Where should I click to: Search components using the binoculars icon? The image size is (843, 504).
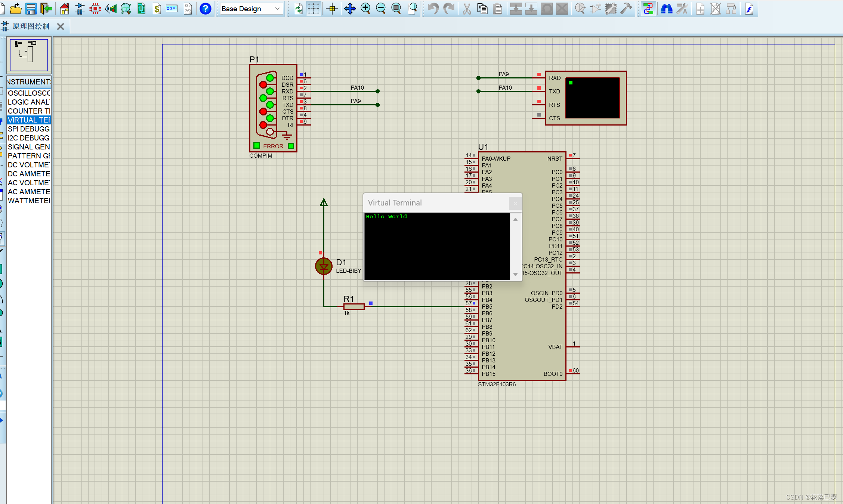[667, 8]
